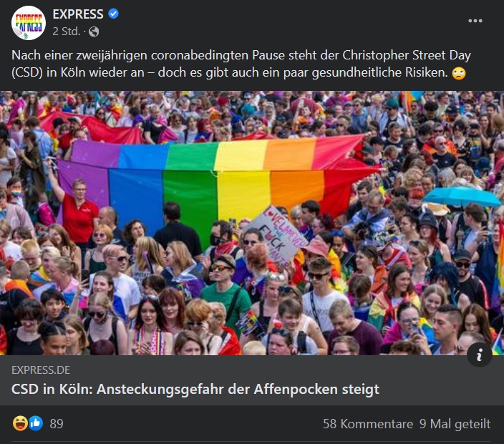Screen dimensions: 504x444
Task: Click the EXPRESS.DE source label
Action: pos(41,370)
